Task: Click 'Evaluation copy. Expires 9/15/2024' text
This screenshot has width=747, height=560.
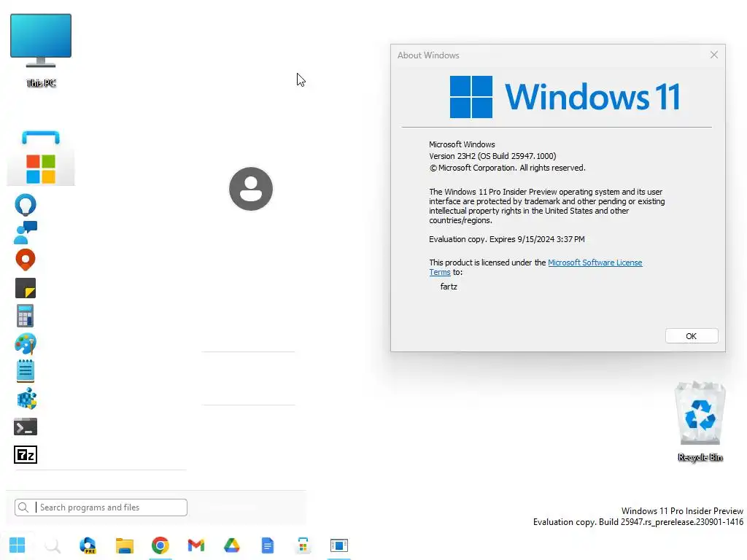Action: tap(507, 239)
